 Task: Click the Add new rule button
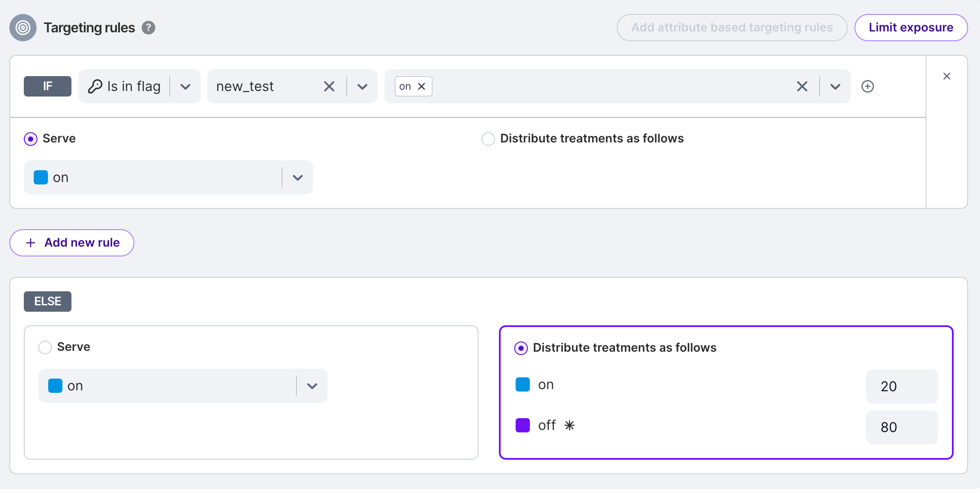coord(72,243)
